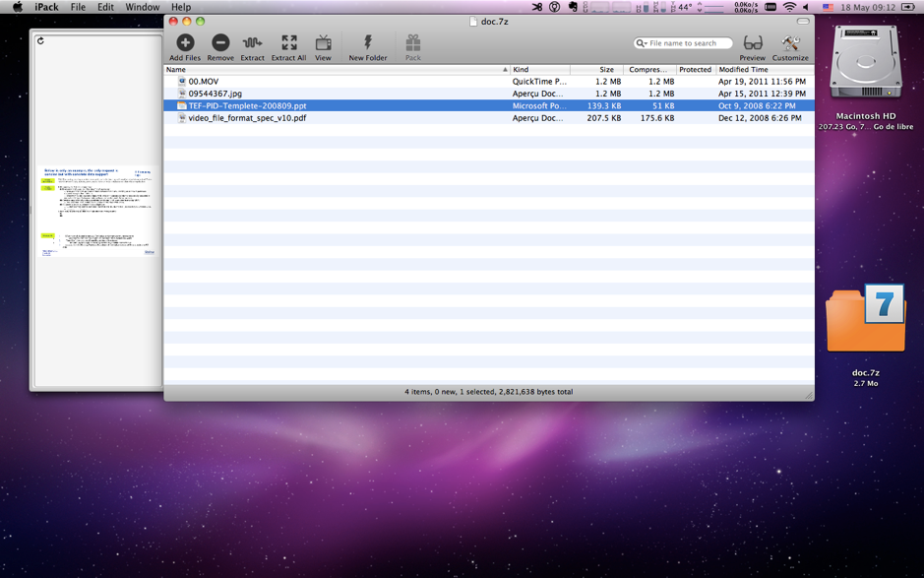Click the QuickTime kind cell of 00.MOV
924x578 pixels.
[x=539, y=82]
